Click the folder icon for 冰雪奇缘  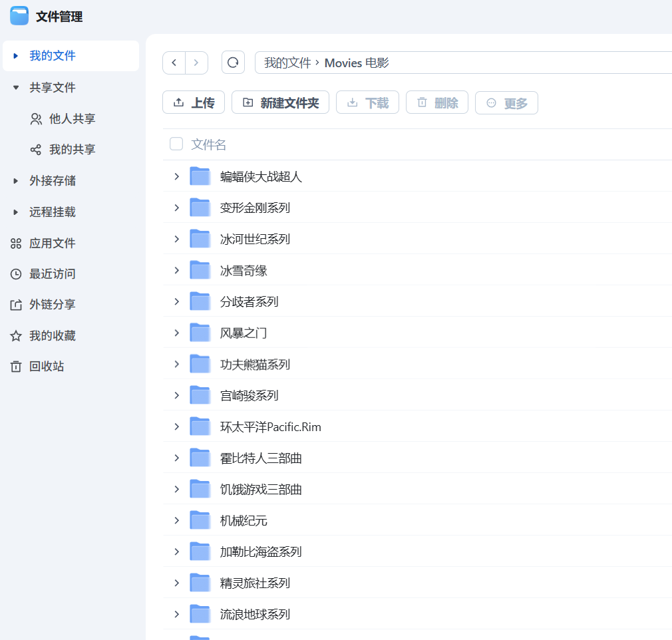(x=200, y=270)
